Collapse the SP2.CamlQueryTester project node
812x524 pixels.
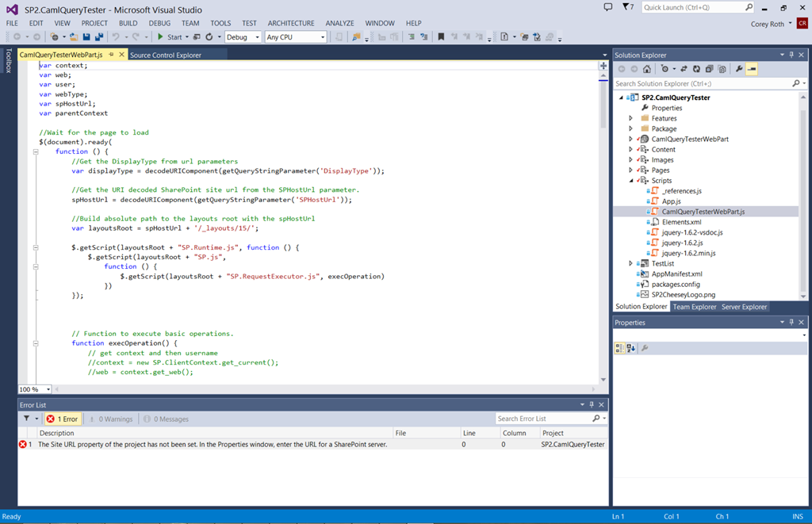pos(621,98)
